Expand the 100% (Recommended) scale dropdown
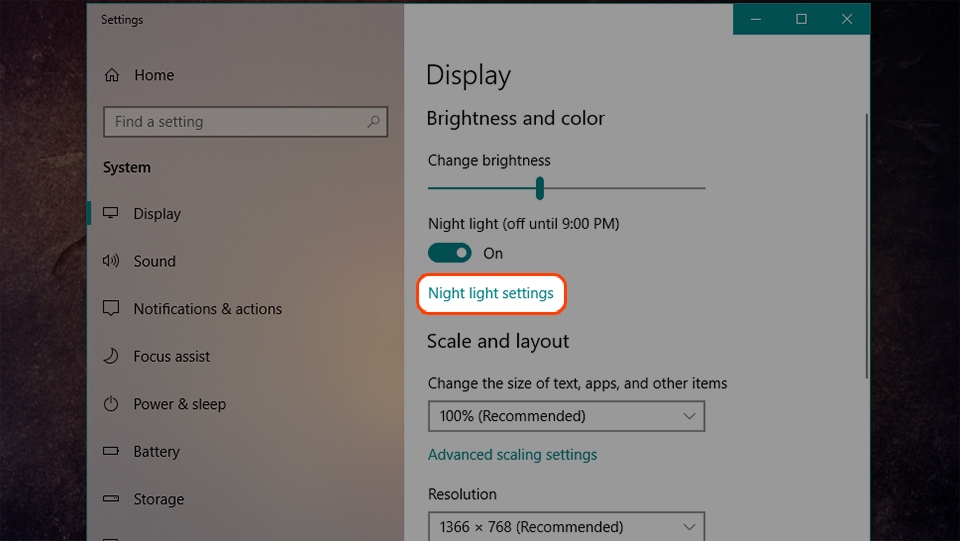Viewport: 960px width, 541px height. 566,416
